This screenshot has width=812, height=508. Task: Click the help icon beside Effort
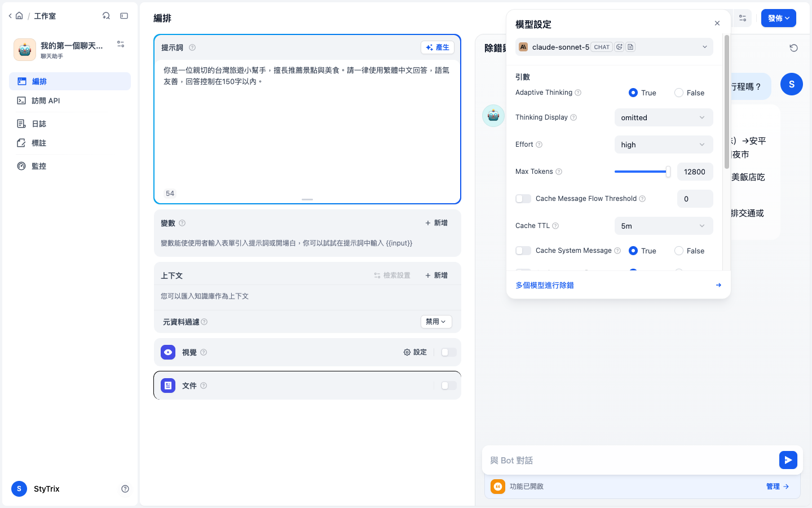[x=539, y=144]
